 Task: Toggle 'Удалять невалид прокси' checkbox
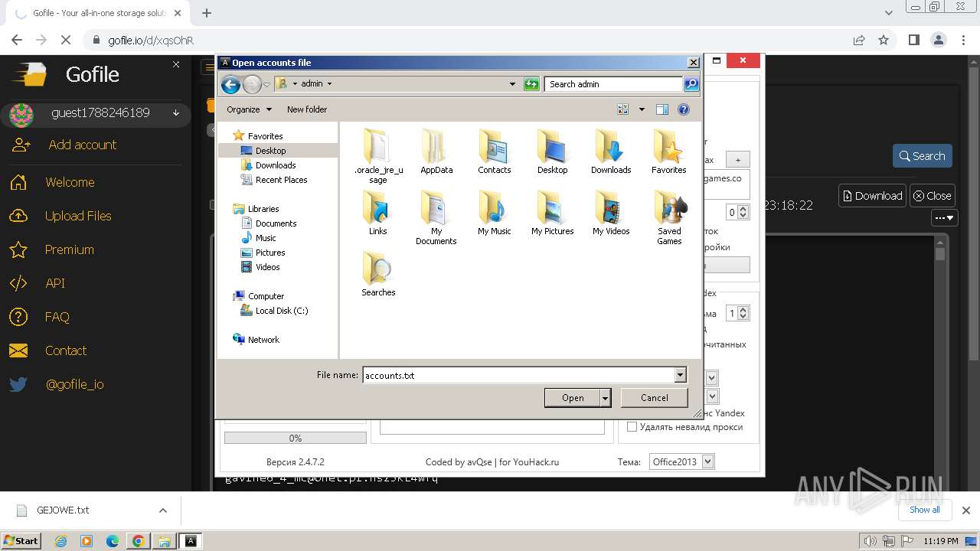pos(632,427)
